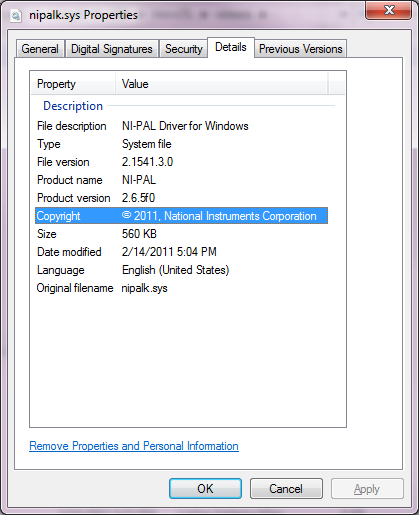Select the Language property label
This screenshot has height=515, width=419.
61,270
